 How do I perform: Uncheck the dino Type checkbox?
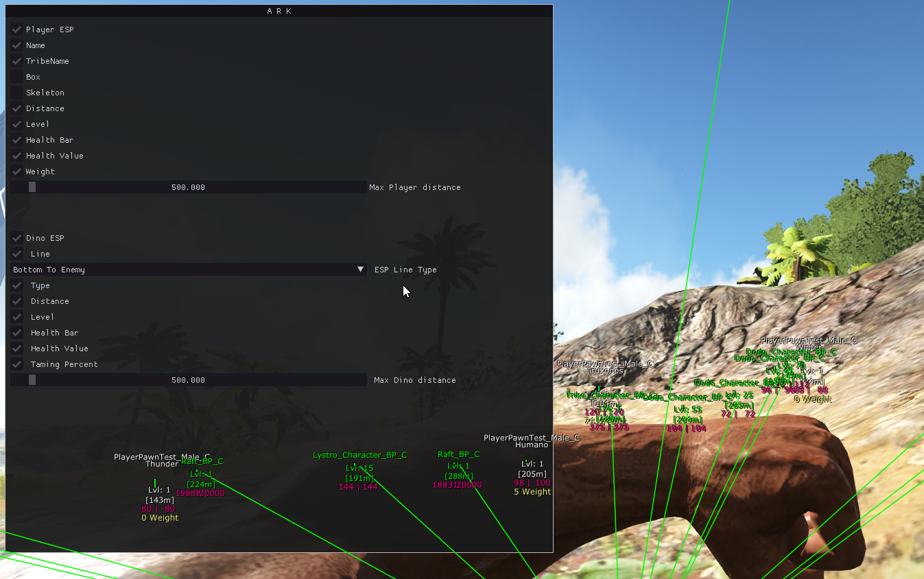pos(17,285)
